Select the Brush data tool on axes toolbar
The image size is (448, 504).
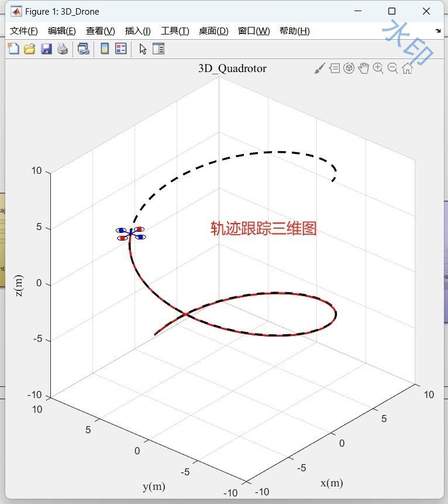point(319,68)
